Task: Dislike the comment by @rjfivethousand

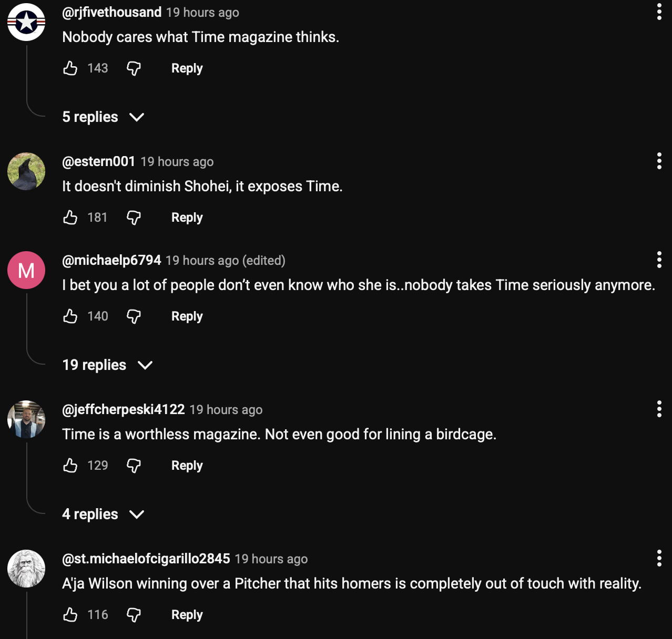Action: [x=134, y=68]
